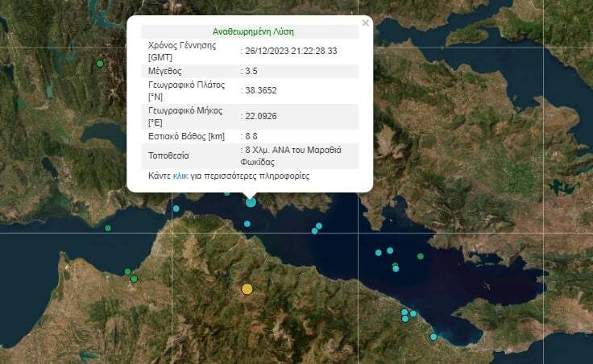This screenshot has width=593, height=364.
Task: Click the "κλικ" link for more information
Action: 180,175
